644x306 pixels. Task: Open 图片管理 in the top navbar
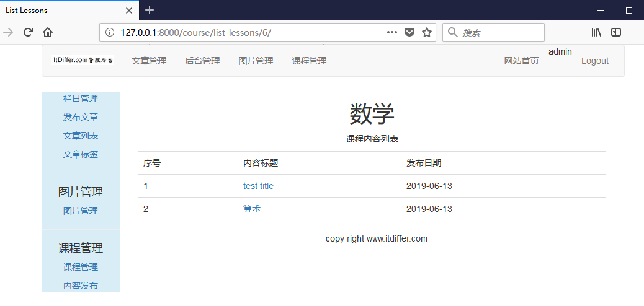256,61
